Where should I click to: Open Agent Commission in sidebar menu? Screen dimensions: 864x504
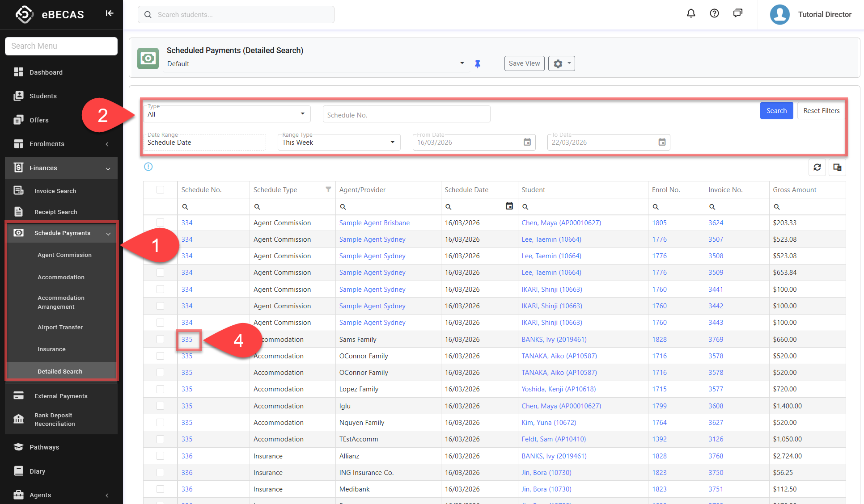coord(64,255)
